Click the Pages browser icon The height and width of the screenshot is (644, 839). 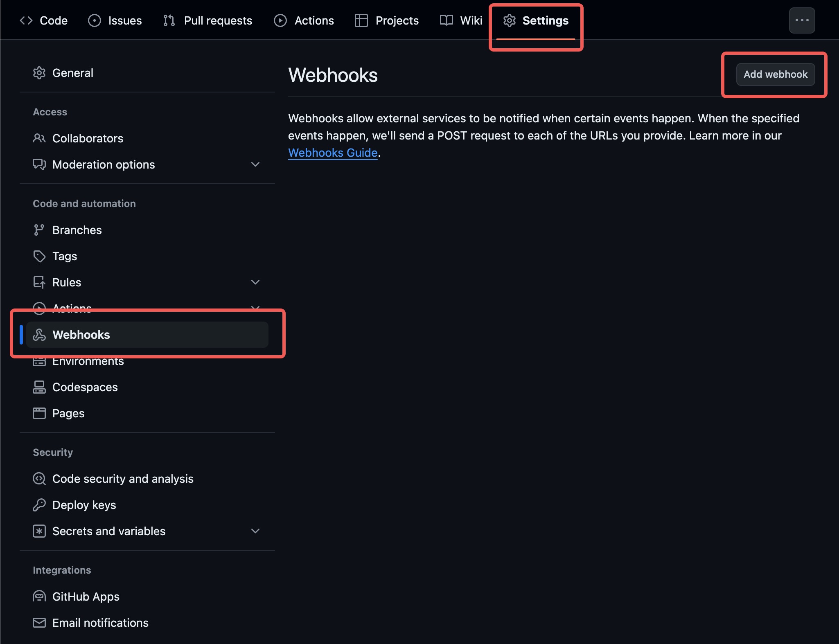click(39, 413)
